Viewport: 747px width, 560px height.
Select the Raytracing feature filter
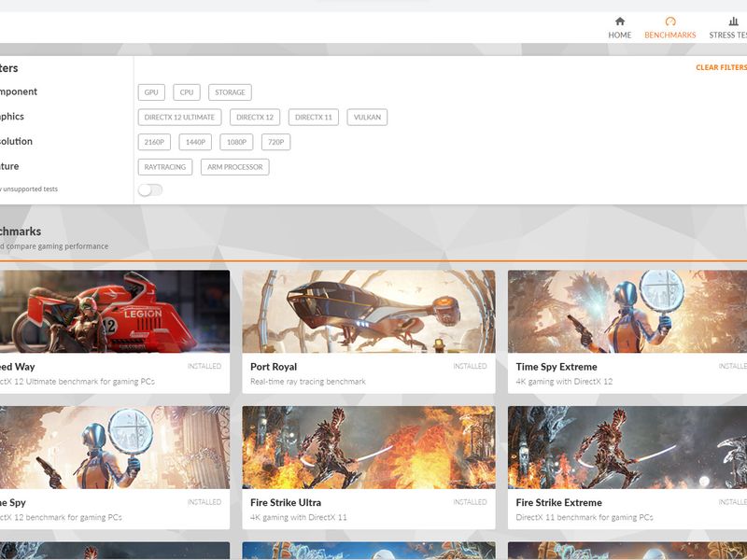point(165,167)
